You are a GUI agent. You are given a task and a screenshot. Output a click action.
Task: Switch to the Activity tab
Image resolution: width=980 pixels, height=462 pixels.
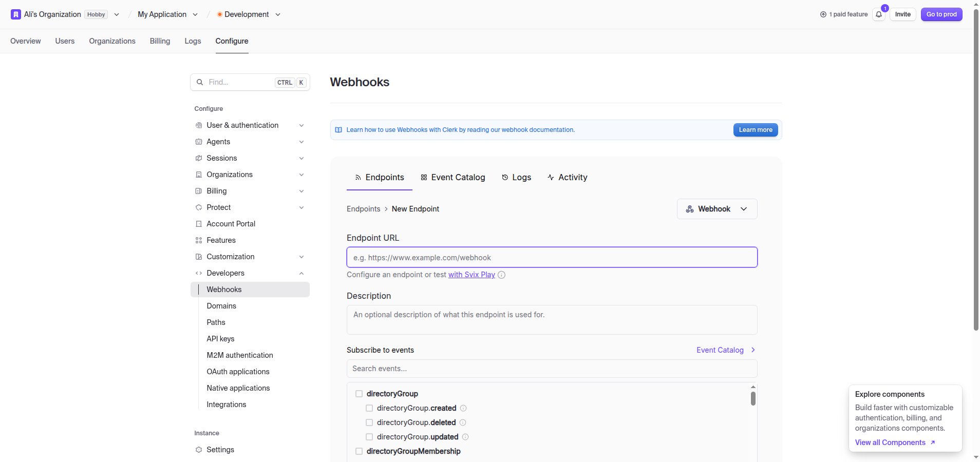pyautogui.click(x=567, y=177)
